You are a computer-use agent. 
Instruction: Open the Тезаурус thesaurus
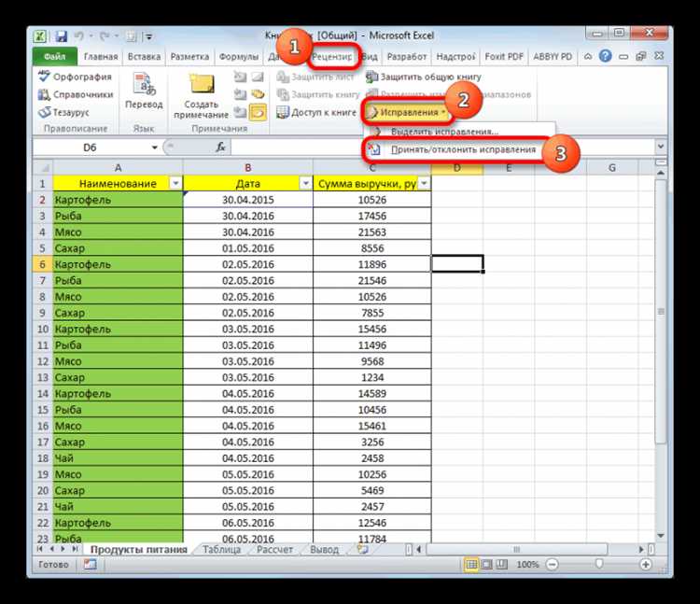tap(63, 113)
